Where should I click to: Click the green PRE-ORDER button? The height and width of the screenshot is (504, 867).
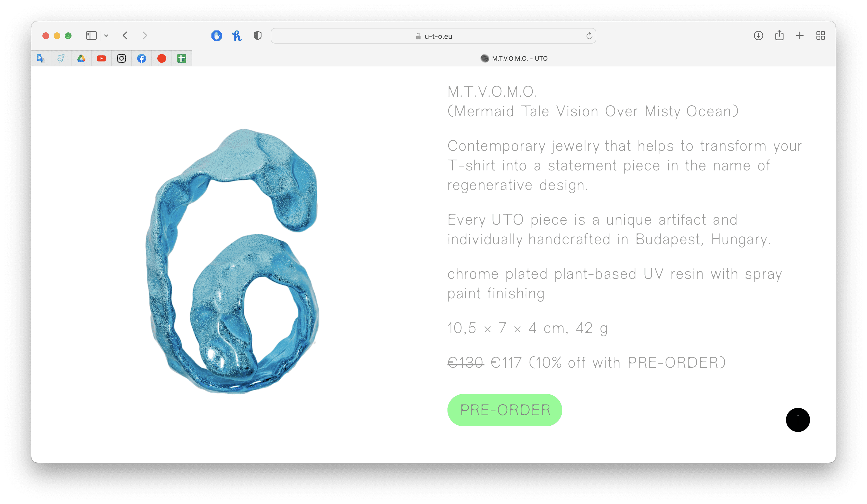(x=504, y=410)
